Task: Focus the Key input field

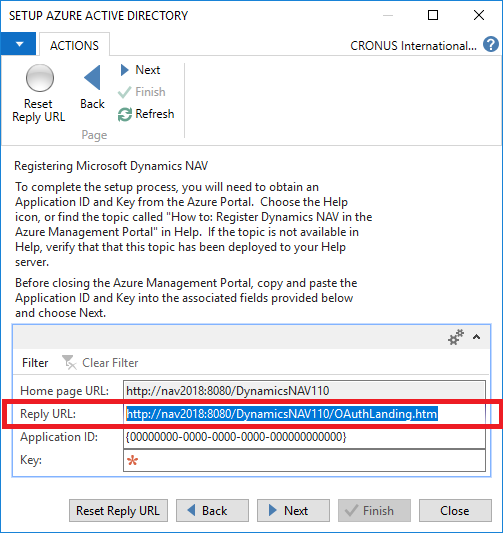Action: click(304, 460)
